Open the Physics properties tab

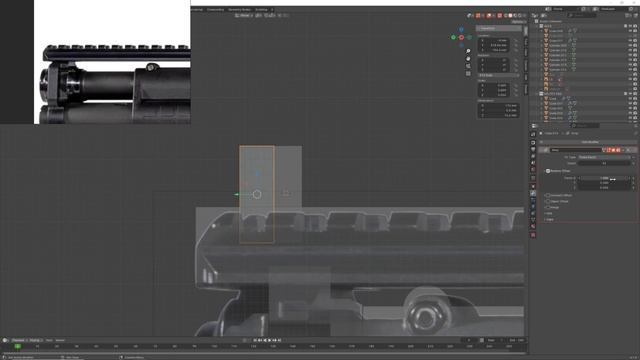pos(533,207)
